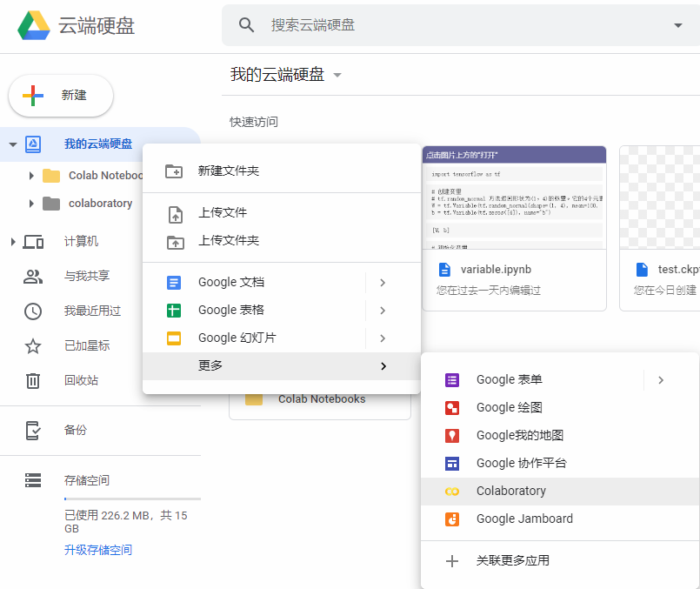Open 计算机 in the sidebar
Image resolution: width=700 pixels, height=589 pixels.
[x=81, y=242]
